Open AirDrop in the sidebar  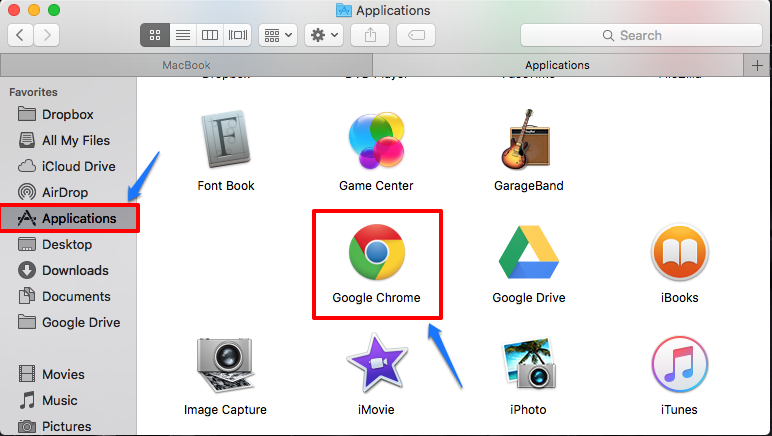[x=68, y=192]
